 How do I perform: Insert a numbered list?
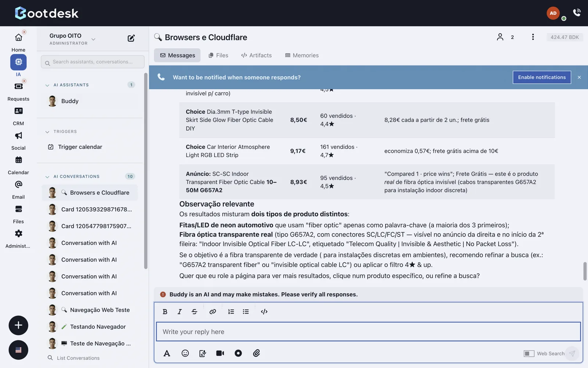pos(231,312)
